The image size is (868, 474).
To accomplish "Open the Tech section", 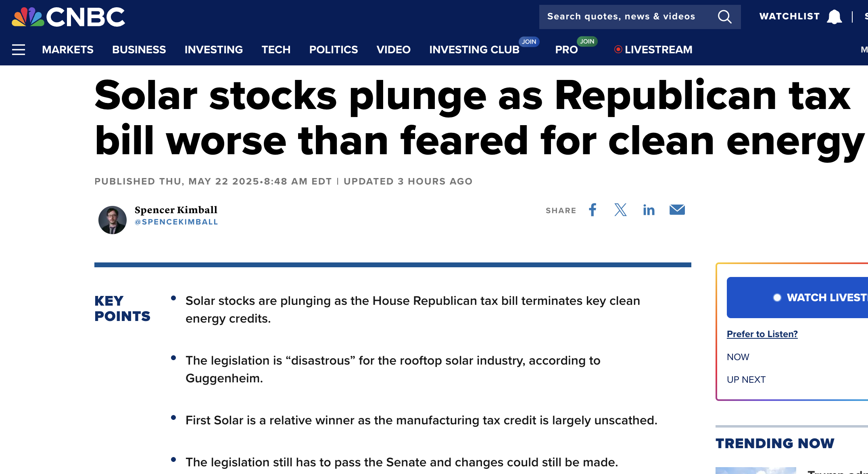I will [x=276, y=50].
